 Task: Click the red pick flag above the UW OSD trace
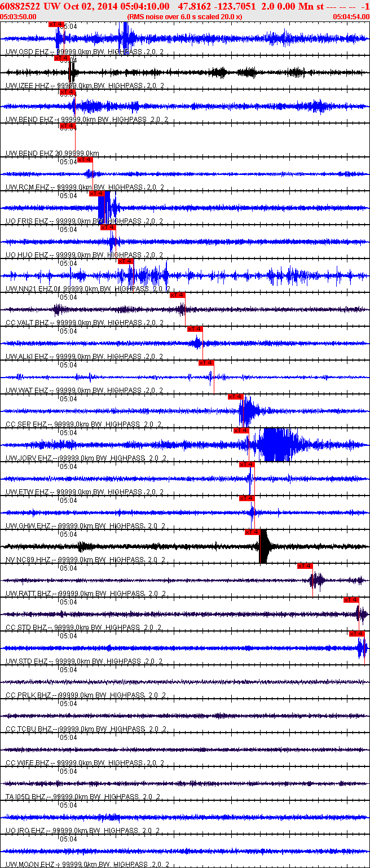tap(56, 24)
